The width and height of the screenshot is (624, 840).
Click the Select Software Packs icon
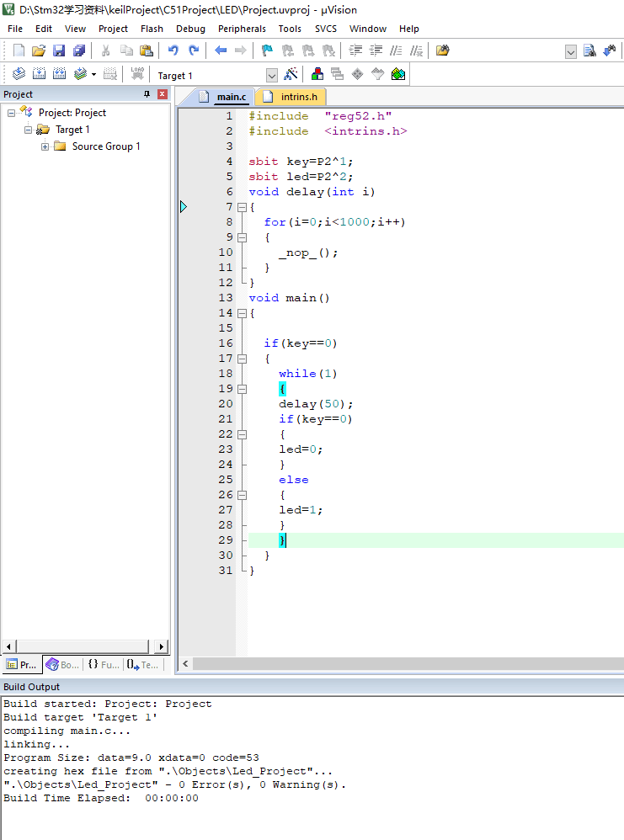(378, 73)
